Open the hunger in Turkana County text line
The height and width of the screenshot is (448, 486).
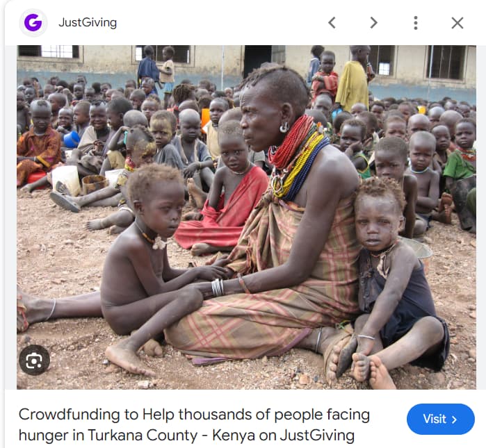(186, 435)
